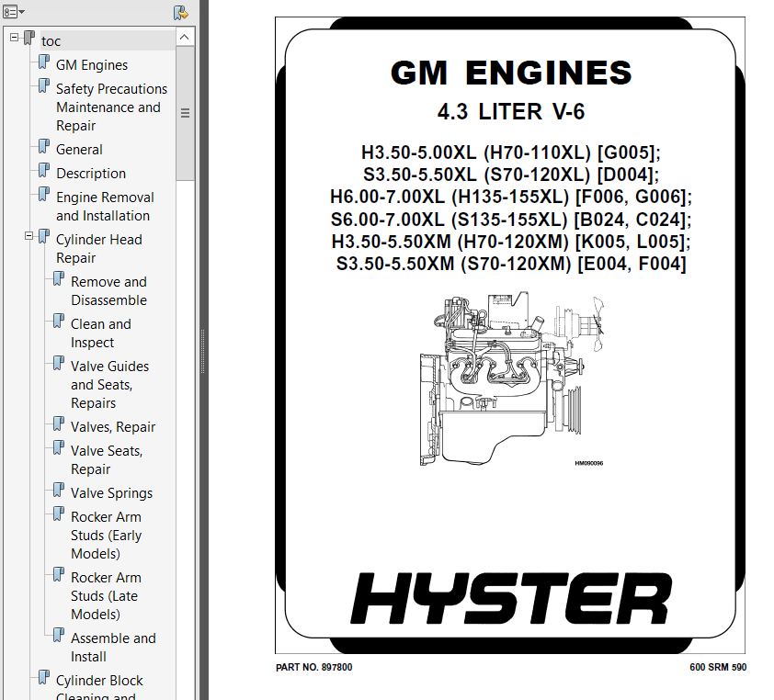Viewport: 774px width, 700px height.
Task: Click the H6.00-7.00XL (H135-155XL) [F006, G006] line
Action: (511, 197)
